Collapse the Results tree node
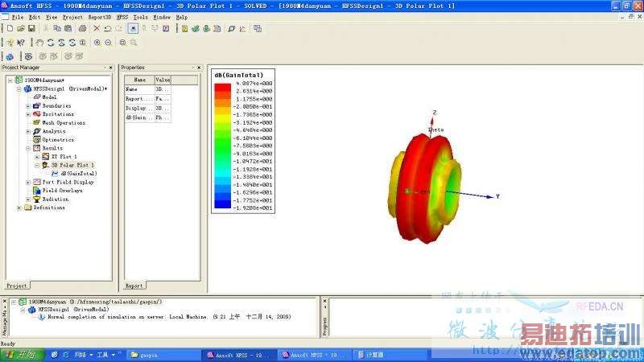The width and height of the screenshot is (644, 362). tap(28, 148)
